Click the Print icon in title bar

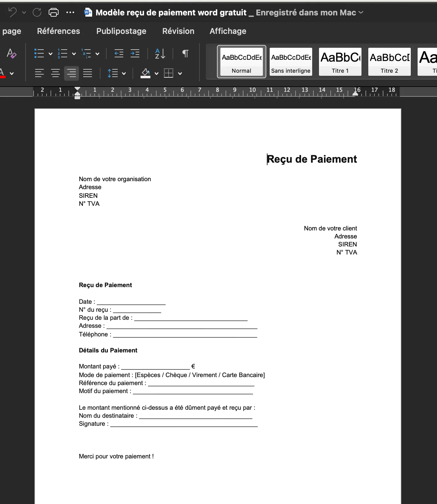click(x=54, y=12)
